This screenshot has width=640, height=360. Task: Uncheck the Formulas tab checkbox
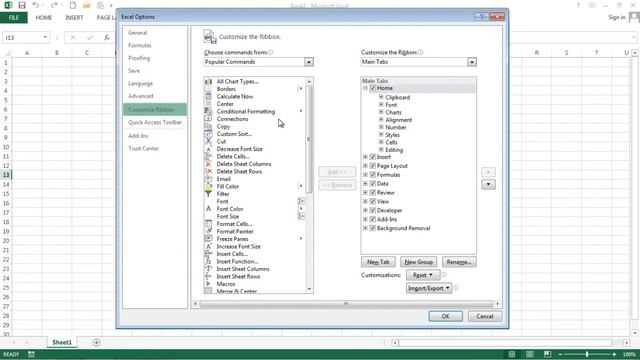tap(373, 175)
